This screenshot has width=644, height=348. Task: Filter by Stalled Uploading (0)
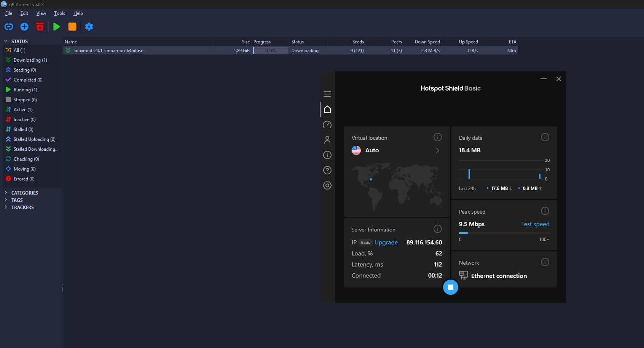click(32, 139)
